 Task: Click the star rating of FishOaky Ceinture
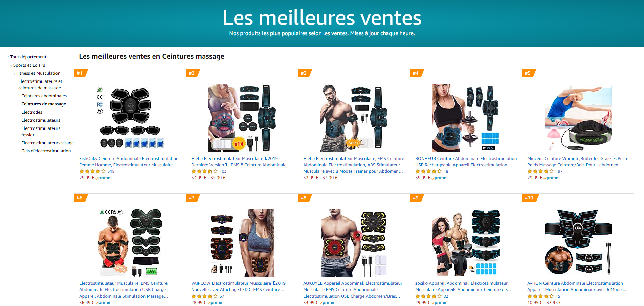92,171
